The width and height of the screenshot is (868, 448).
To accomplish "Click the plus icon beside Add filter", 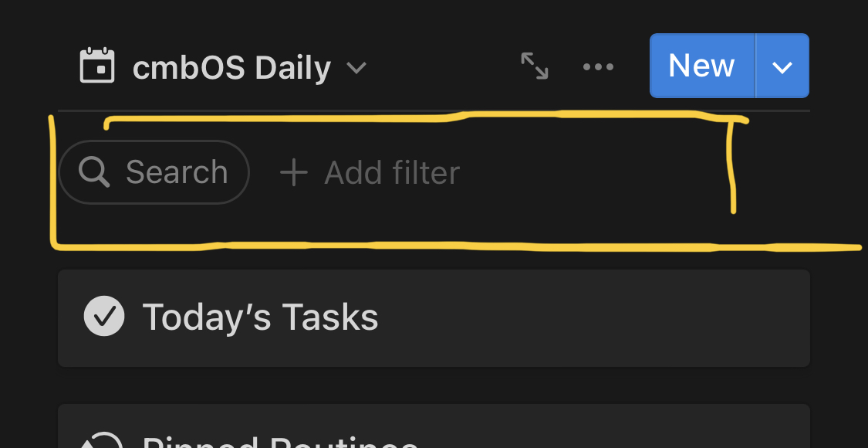I will (x=293, y=172).
